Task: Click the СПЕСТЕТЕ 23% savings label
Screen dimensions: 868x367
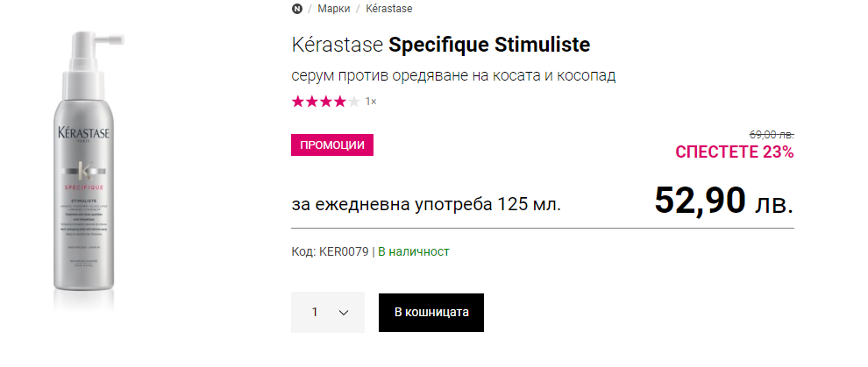Action: click(x=734, y=152)
